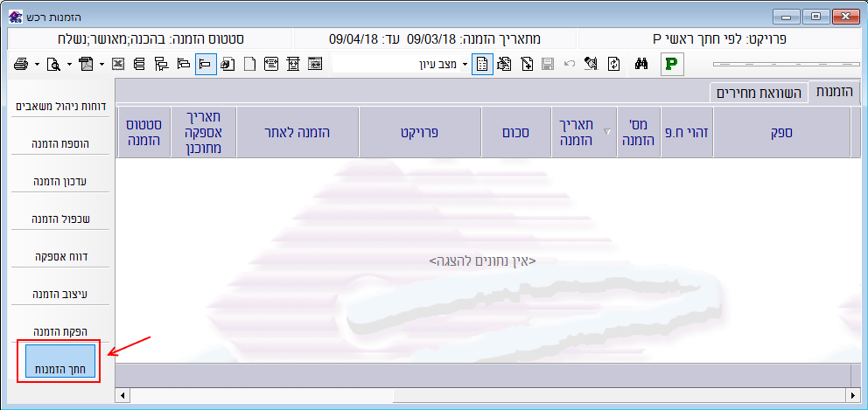Toggle the highlighted flag layout button
Viewport: 868px width, 410px height.
[206, 64]
